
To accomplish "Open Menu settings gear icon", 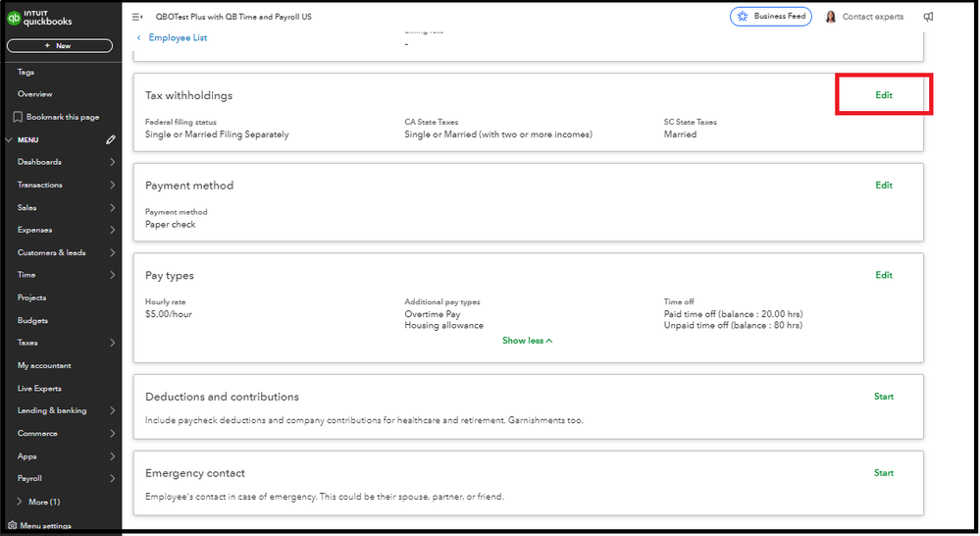I will click(x=12, y=526).
